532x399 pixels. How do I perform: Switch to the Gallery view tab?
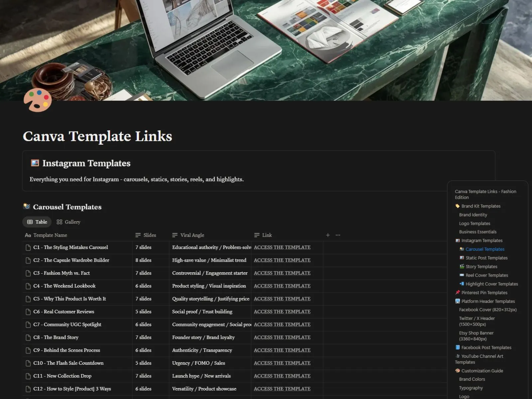point(68,222)
